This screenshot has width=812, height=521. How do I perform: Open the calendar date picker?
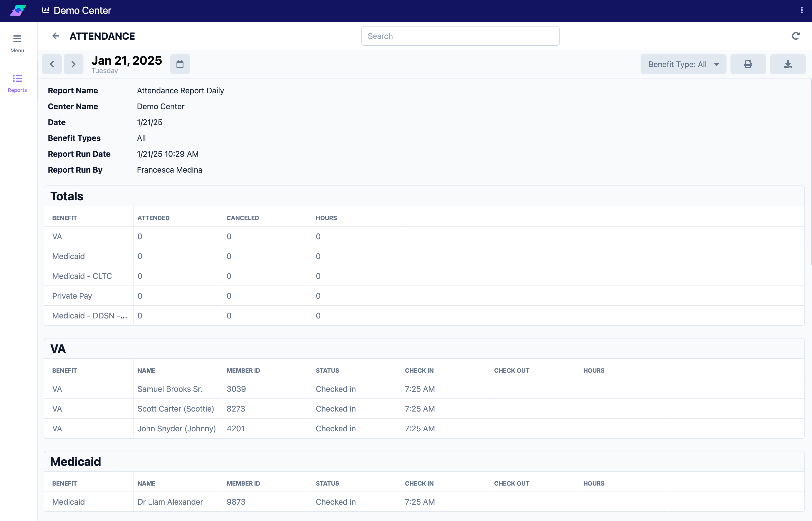(x=180, y=64)
